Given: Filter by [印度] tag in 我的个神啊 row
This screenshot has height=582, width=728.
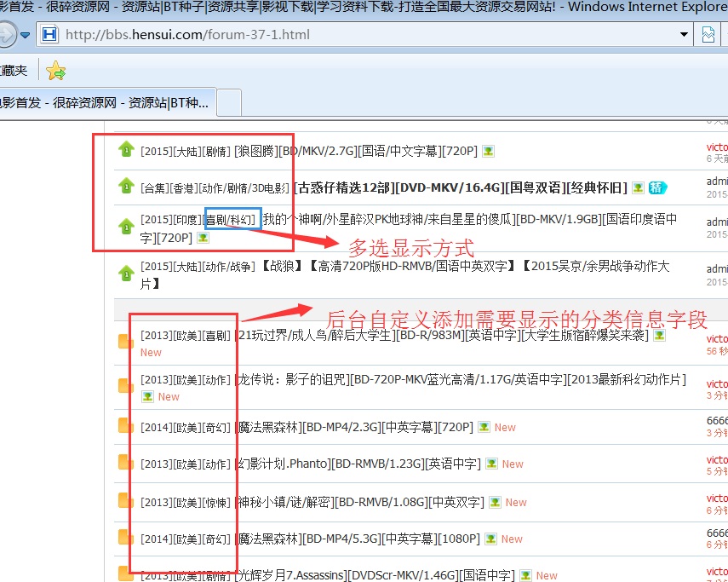Looking at the screenshot, I should tap(186, 219).
